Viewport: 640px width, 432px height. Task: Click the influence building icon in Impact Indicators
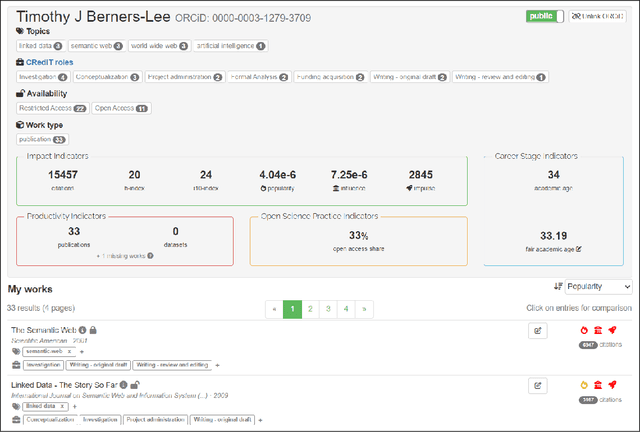click(336, 188)
